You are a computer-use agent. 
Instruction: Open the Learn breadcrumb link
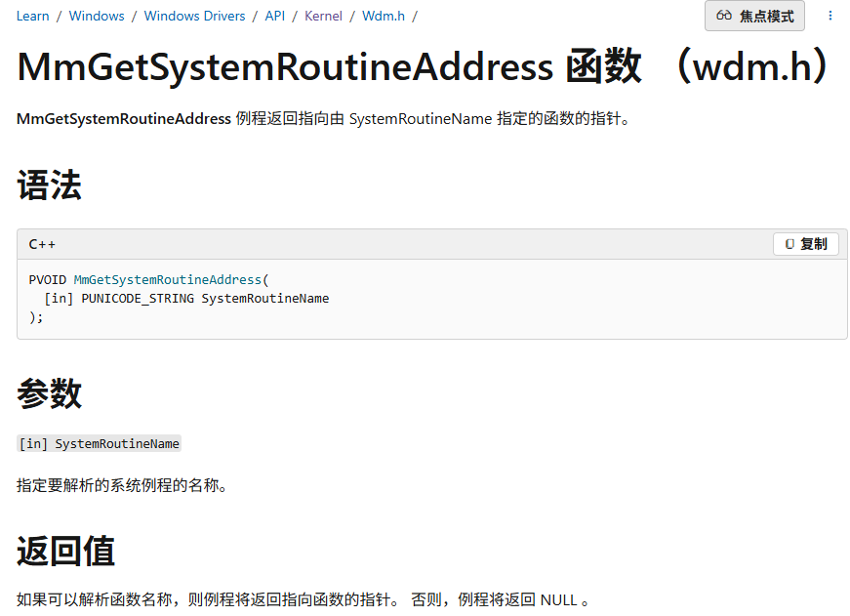(32, 16)
